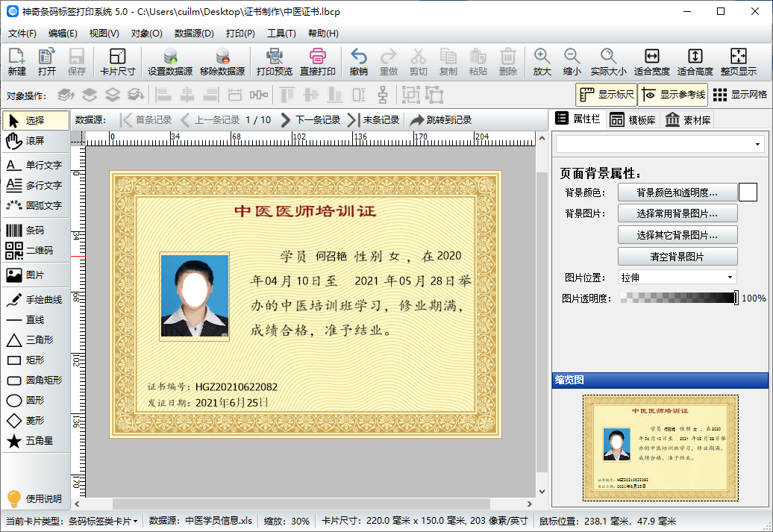Click the 选择常用背景图片 button
The image size is (773, 532).
[677, 213]
